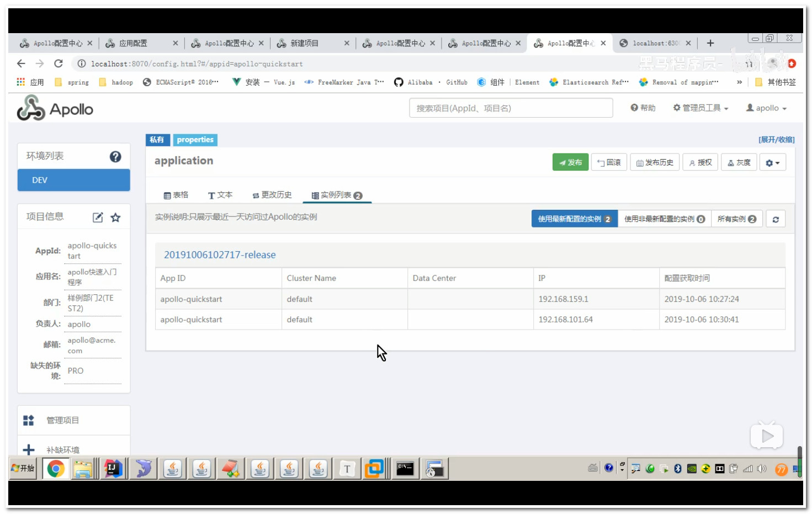Click the 灰度 button

tap(739, 162)
